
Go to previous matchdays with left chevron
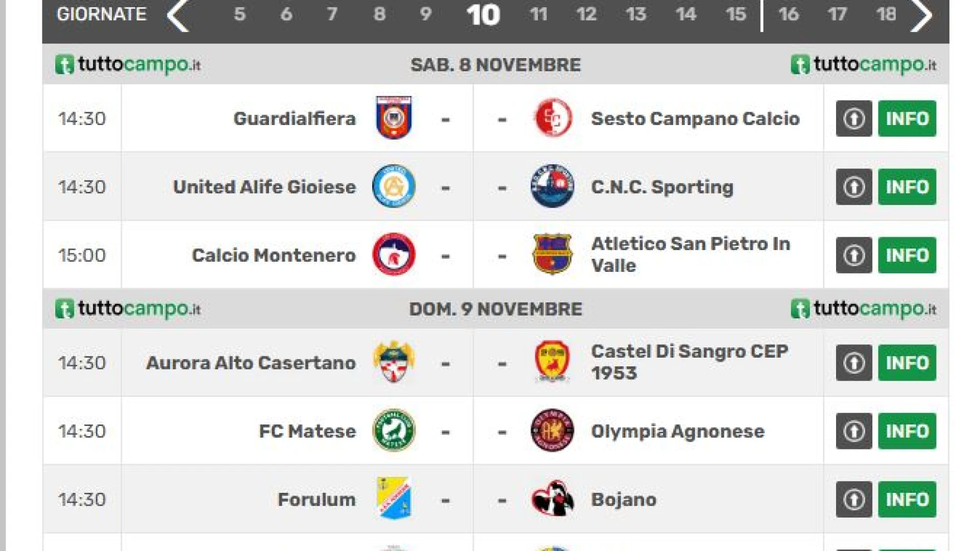pyautogui.click(x=178, y=15)
